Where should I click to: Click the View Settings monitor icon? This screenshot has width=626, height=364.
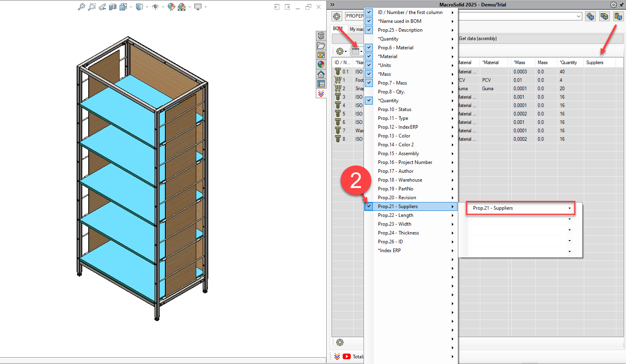point(198,7)
